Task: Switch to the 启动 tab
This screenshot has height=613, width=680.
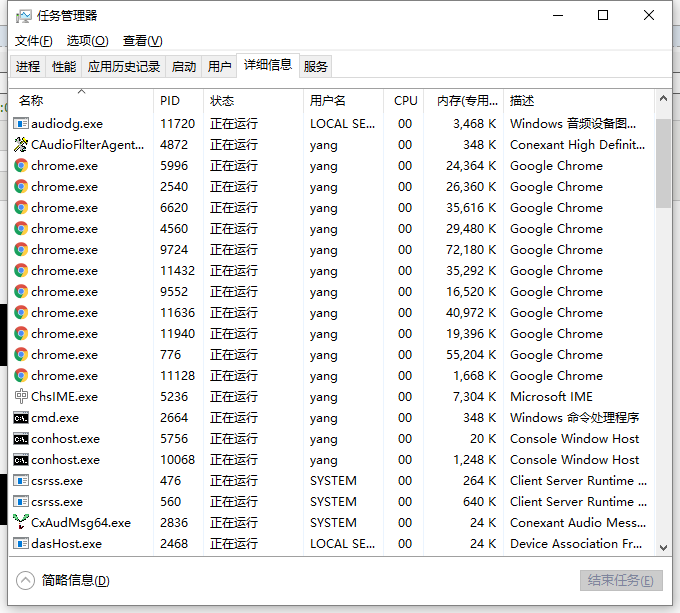Action: click(x=183, y=66)
